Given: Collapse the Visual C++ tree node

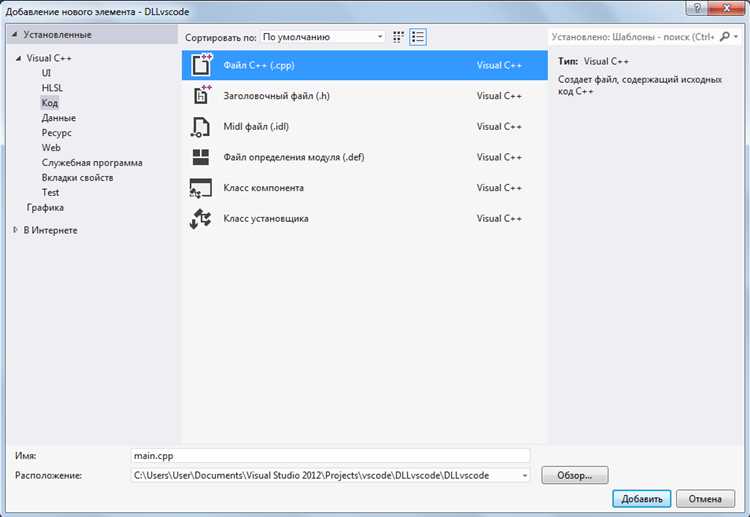Looking at the screenshot, I should [18, 58].
